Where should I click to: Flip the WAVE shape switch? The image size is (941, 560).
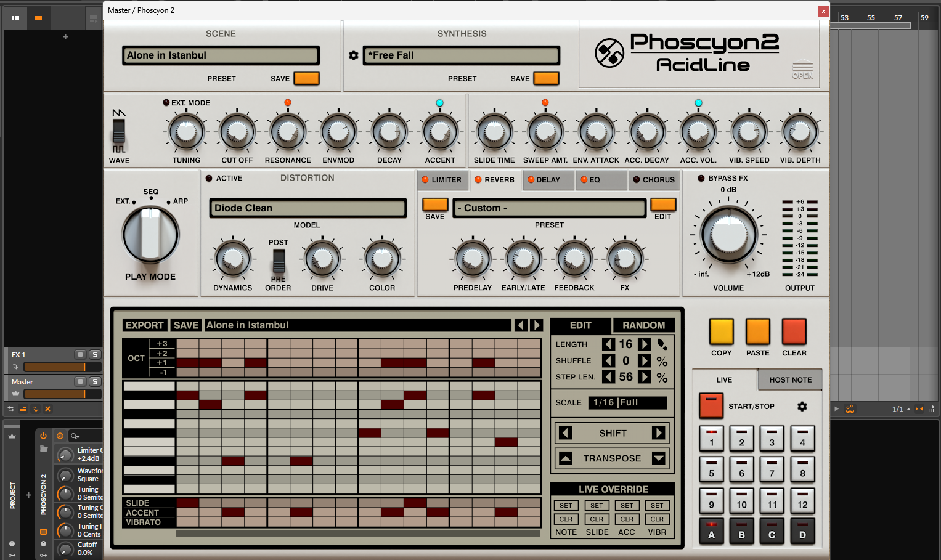tap(118, 131)
